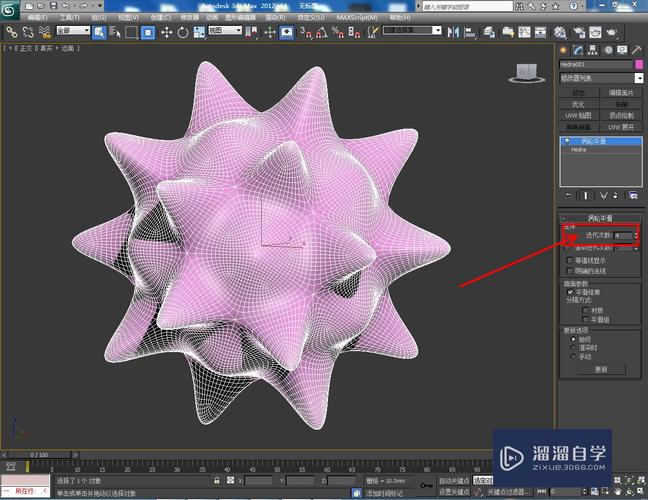
Task: Open the 渲染(R) menu
Action: pyautogui.click(x=275, y=18)
